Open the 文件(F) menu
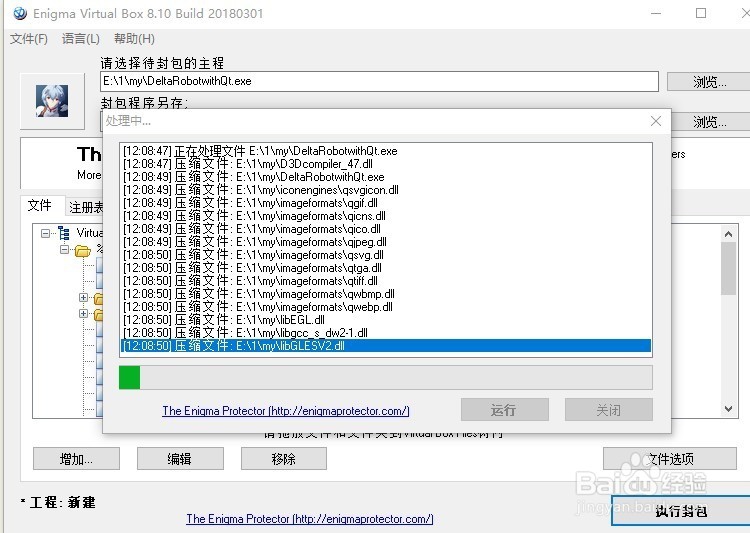Screen dimensions: 750x533 click(29, 39)
